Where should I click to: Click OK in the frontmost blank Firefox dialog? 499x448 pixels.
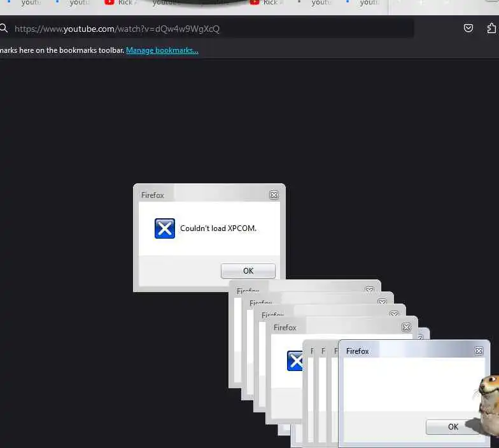coord(453,426)
